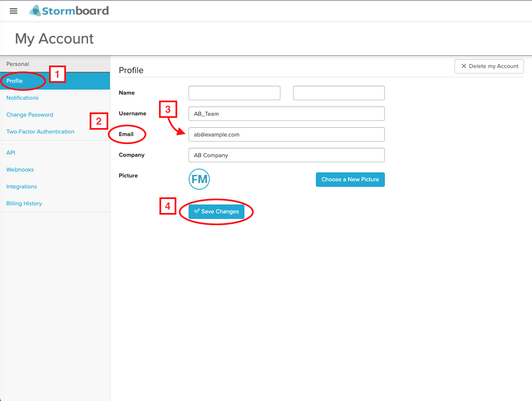Click the Username field label
This screenshot has height=401, width=532.
(x=132, y=113)
